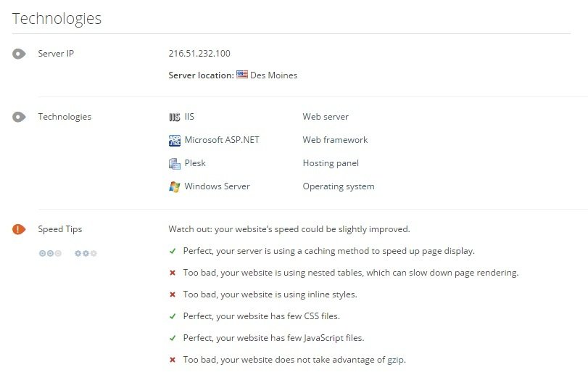The image size is (588, 375).
Task: Click the green check for caching method
Action: (x=173, y=251)
